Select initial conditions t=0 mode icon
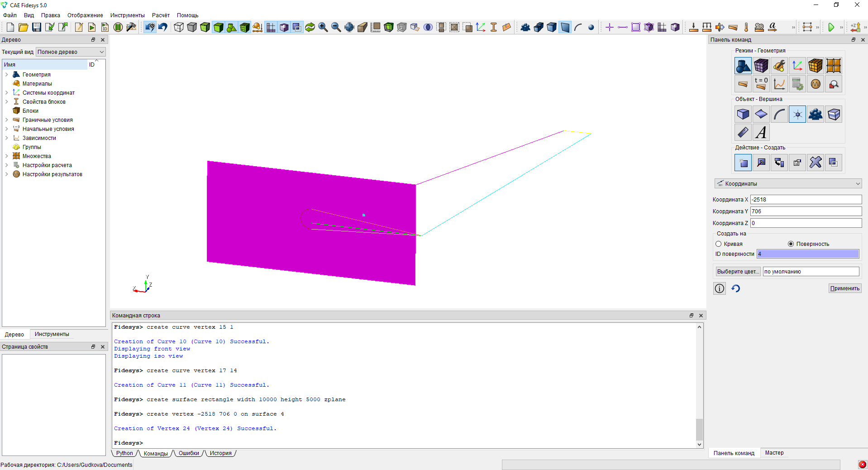Viewport: 868px width, 470px height. click(761, 84)
